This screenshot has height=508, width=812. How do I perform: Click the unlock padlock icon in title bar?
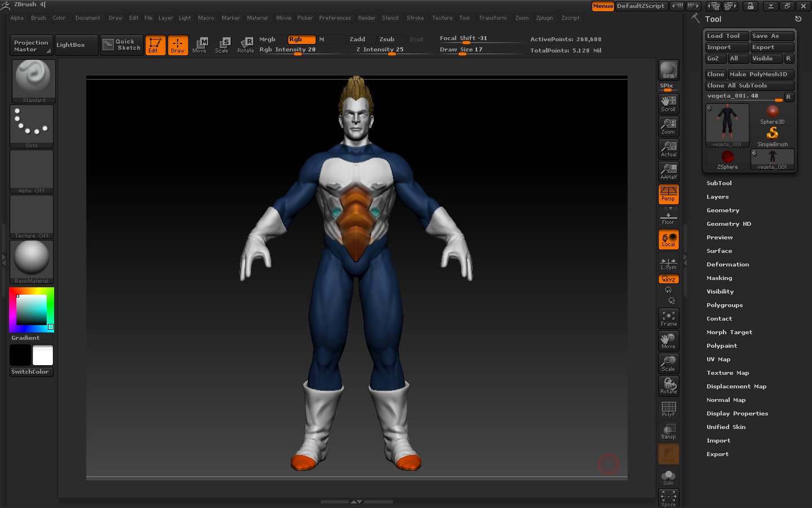(x=751, y=6)
